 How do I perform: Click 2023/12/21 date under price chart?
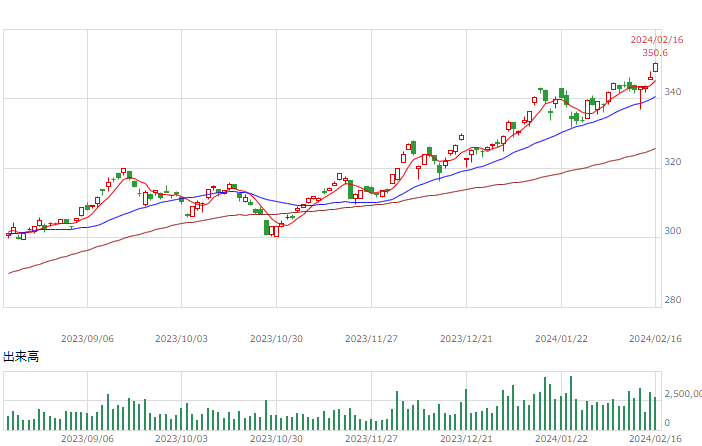(x=466, y=339)
